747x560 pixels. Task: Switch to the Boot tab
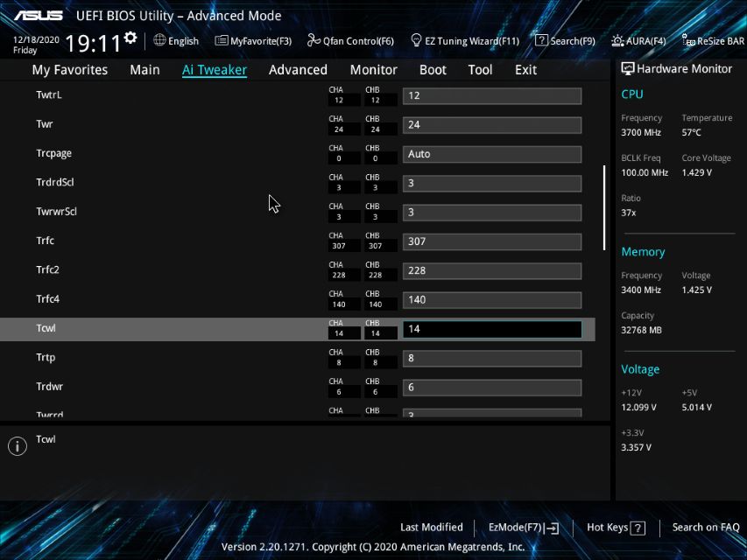pyautogui.click(x=433, y=69)
